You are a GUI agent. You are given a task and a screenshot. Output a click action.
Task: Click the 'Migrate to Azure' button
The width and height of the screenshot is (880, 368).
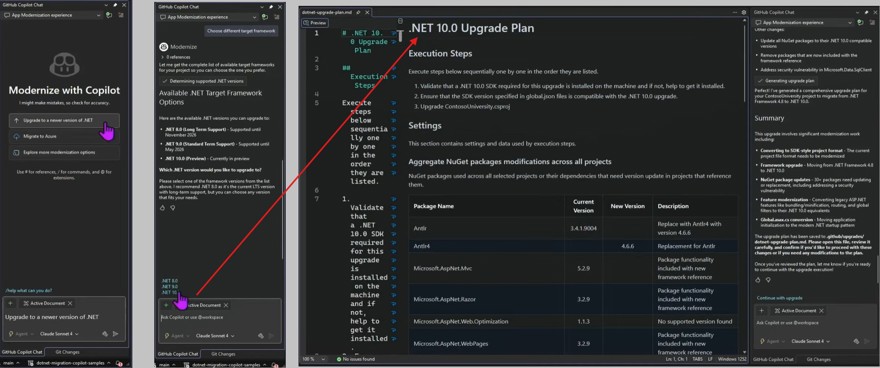(64, 136)
